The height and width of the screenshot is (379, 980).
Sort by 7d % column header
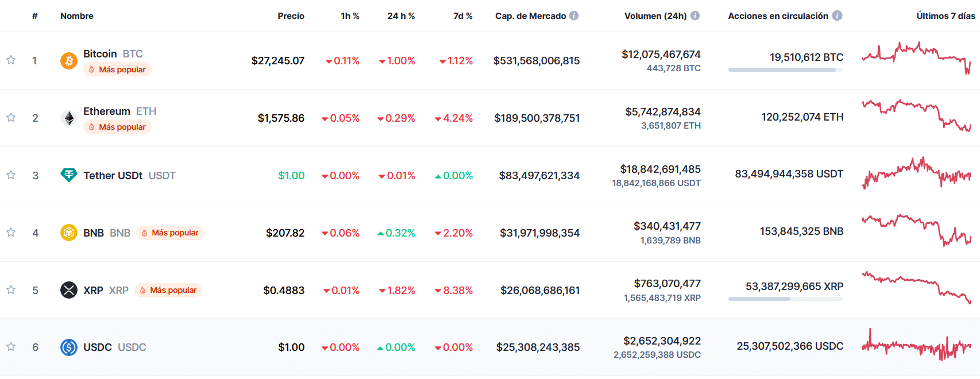coord(462,16)
